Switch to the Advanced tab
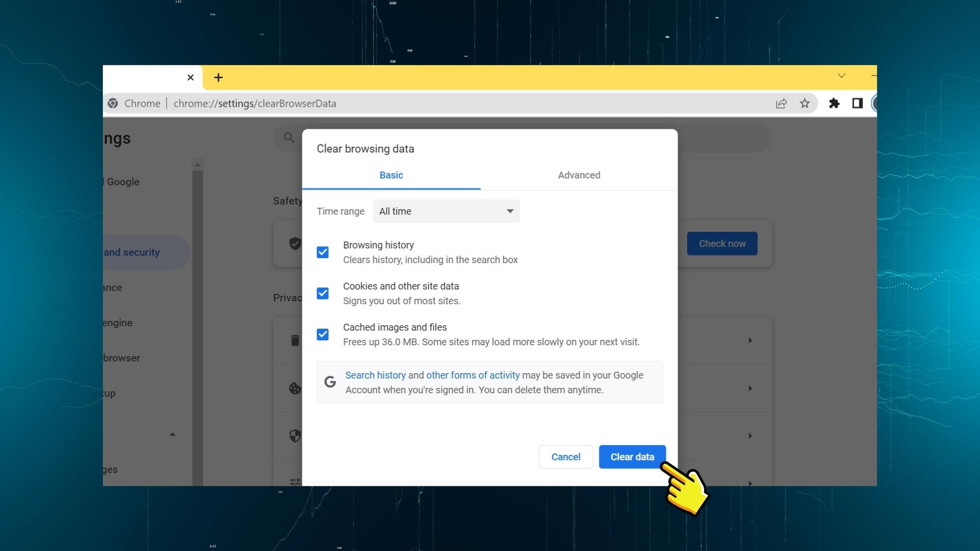Screen dimensions: 980x551 [x=579, y=175]
